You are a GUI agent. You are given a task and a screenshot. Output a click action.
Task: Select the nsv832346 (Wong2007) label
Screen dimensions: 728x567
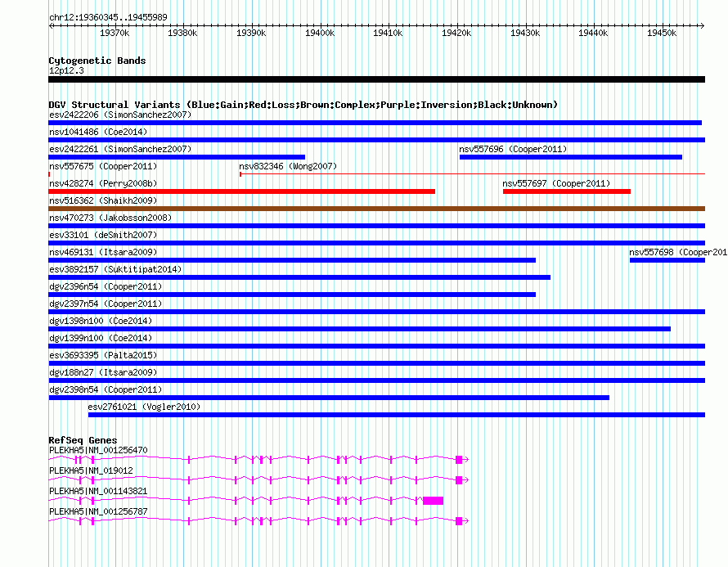(288, 166)
